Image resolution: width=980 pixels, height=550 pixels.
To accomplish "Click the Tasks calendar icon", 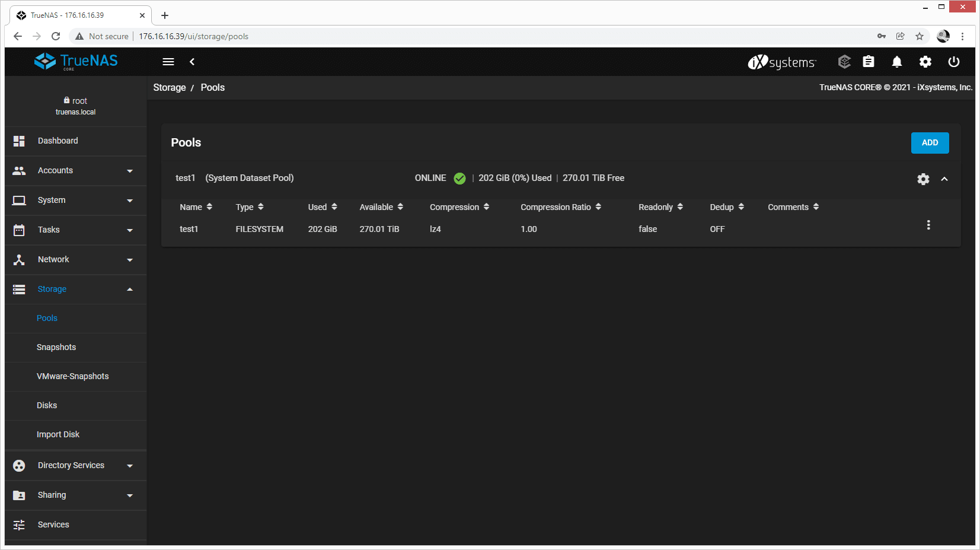I will pos(19,230).
